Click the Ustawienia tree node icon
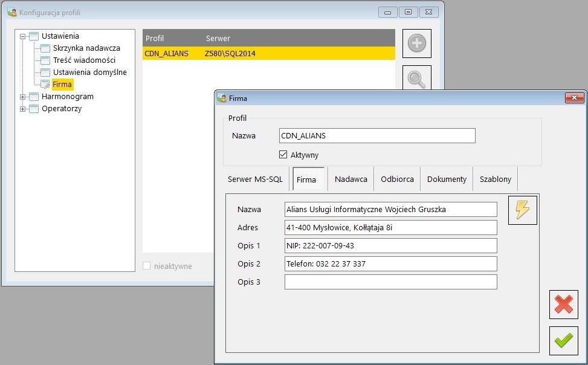This screenshot has height=365, width=588. point(34,36)
